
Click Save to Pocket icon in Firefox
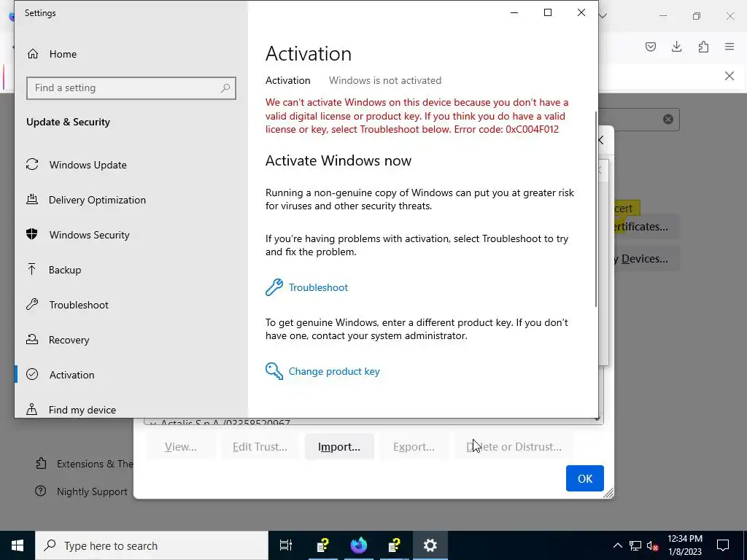click(651, 47)
